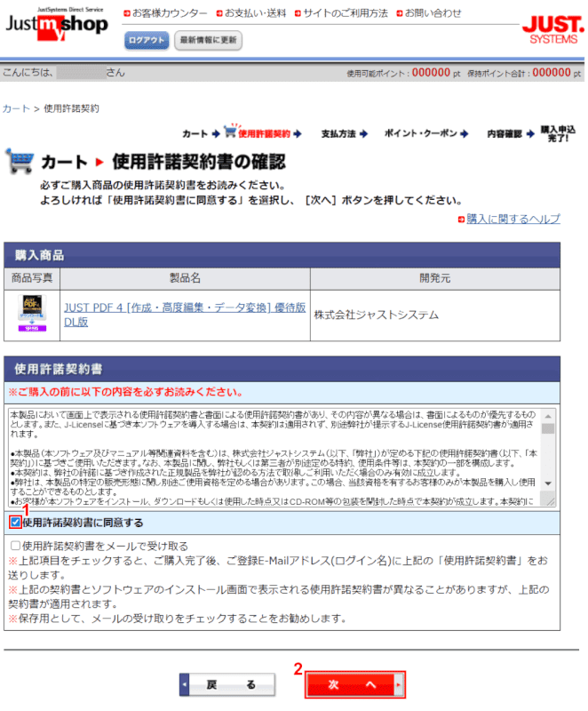Click the 開発元 column header

point(435,278)
